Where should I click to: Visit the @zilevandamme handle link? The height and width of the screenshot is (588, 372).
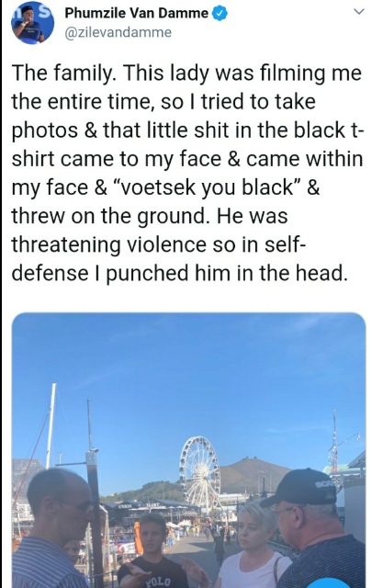click(118, 33)
